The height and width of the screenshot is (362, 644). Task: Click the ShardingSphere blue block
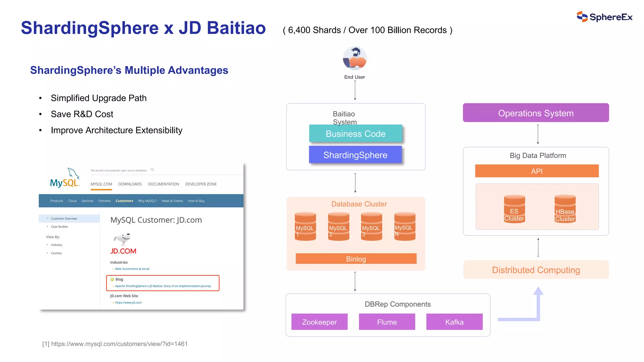(x=355, y=155)
